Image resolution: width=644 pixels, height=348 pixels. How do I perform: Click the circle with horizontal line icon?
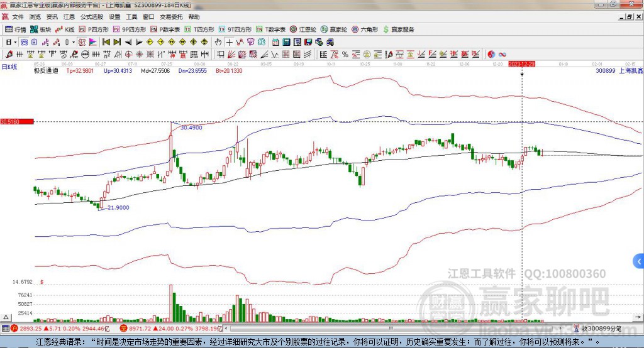click(85, 54)
